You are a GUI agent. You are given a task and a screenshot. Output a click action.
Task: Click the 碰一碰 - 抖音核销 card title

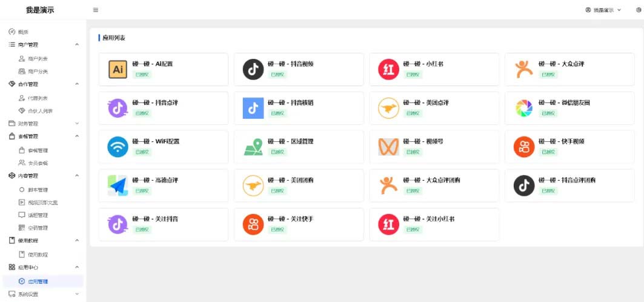pyautogui.click(x=291, y=102)
